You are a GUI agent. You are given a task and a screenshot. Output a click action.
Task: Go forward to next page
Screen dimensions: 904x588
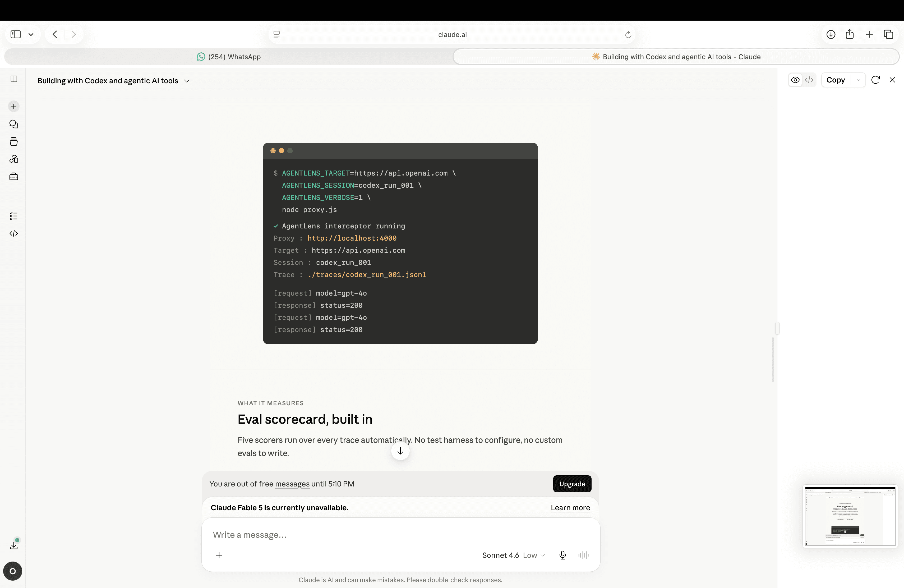pos(74,35)
